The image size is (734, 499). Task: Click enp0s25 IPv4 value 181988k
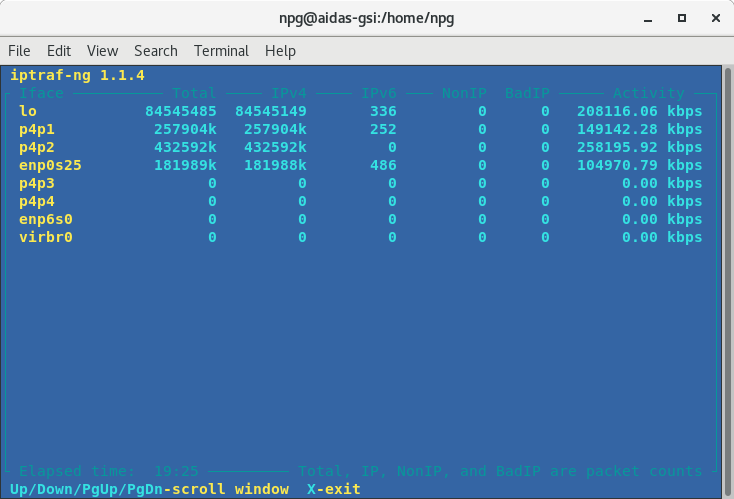[275, 165]
